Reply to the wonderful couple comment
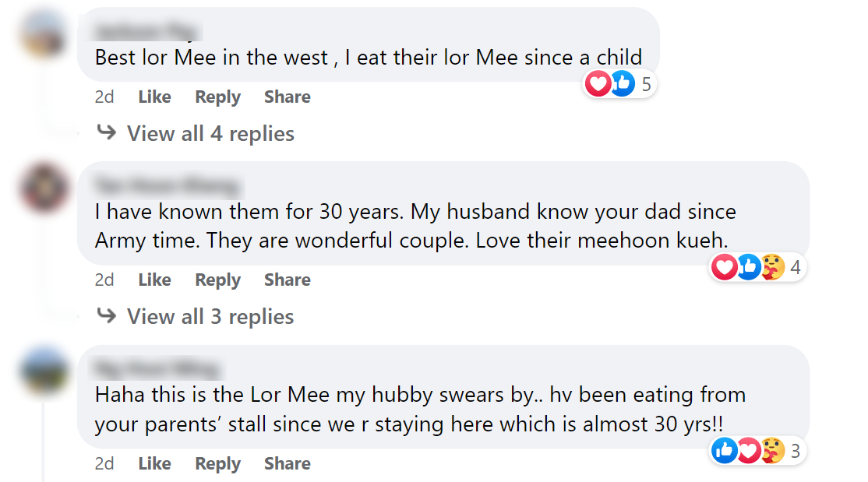This screenshot has height=482, width=868. click(217, 280)
